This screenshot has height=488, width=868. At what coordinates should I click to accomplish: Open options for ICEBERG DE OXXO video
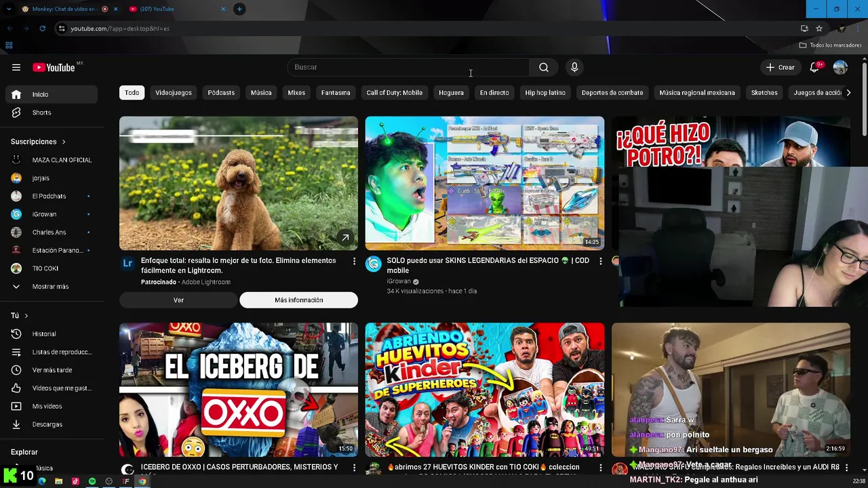point(354,468)
